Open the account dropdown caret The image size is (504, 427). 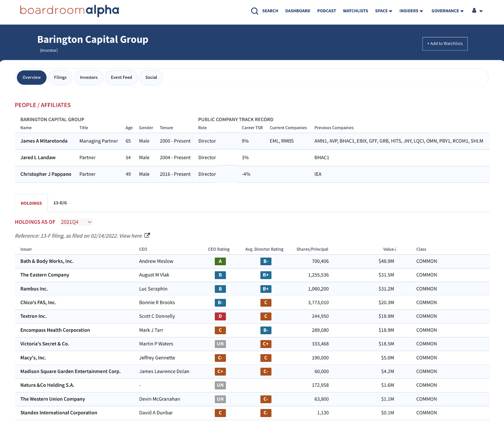[481, 11]
